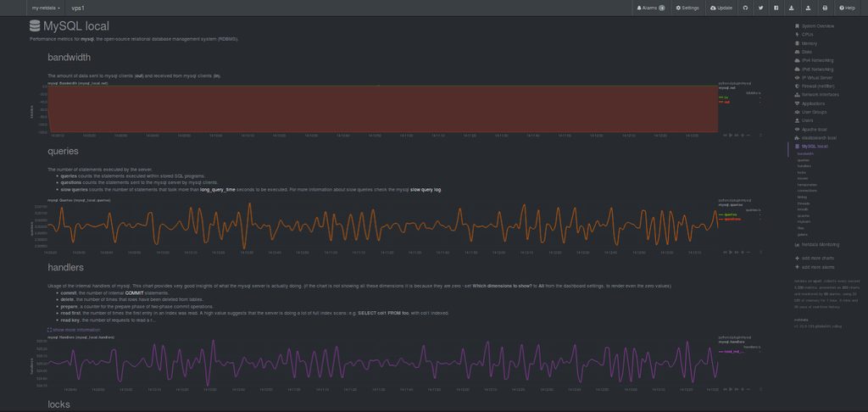Pan the bandwidth chart right with its arrow icon
The image size is (868, 412).
tap(737, 135)
